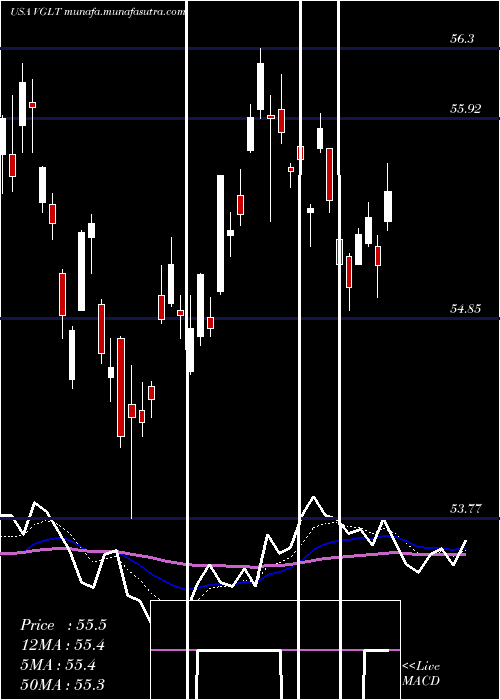The width and height of the screenshot is (500, 700).
Task: Click the USA VGLT chart title text
Action: [x=98, y=12]
